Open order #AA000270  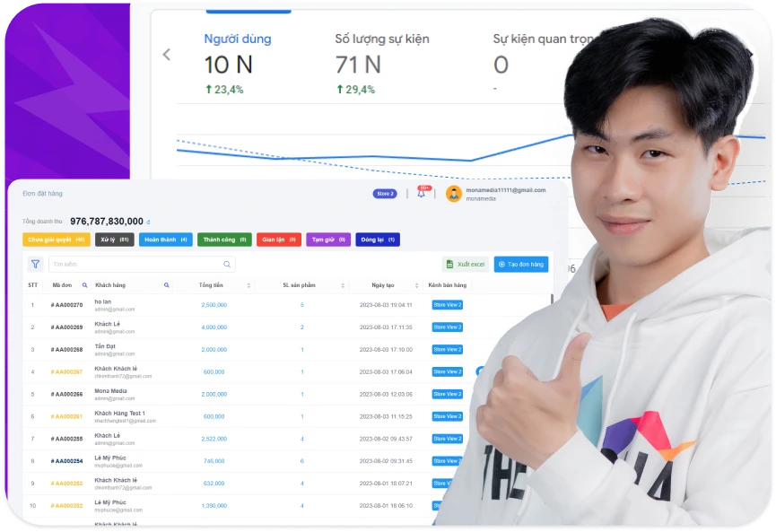pos(66,305)
